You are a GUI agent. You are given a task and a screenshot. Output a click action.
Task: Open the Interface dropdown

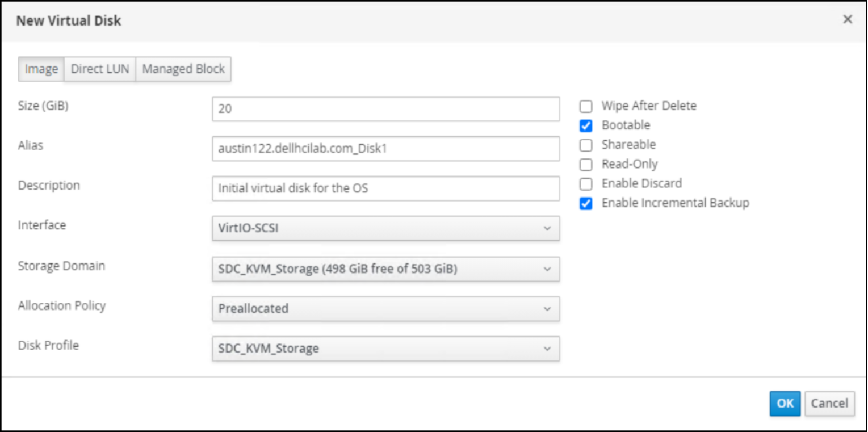pyautogui.click(x=386, y=229)
